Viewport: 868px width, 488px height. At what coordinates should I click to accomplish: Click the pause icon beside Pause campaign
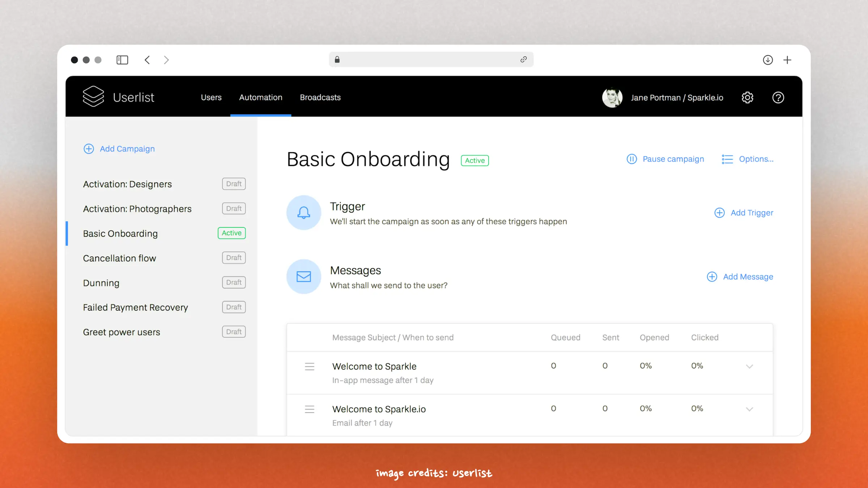click(631, 159)
